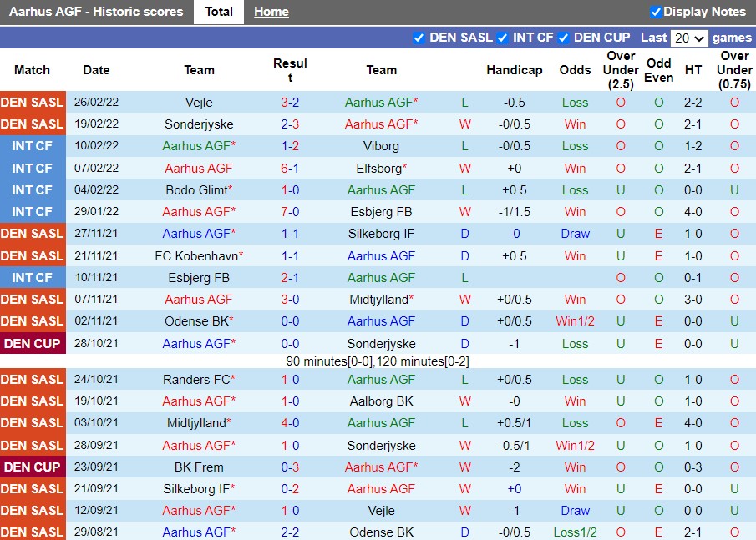Click Vejle in the 26/02/22 row
The image size is (756, 540).
(199, 103)
